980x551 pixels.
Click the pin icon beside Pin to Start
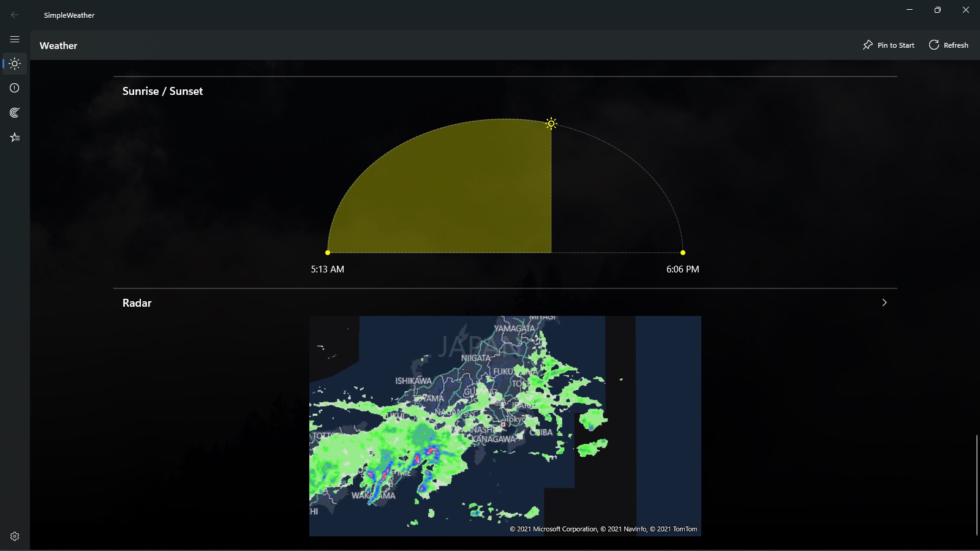coord(868,45)
